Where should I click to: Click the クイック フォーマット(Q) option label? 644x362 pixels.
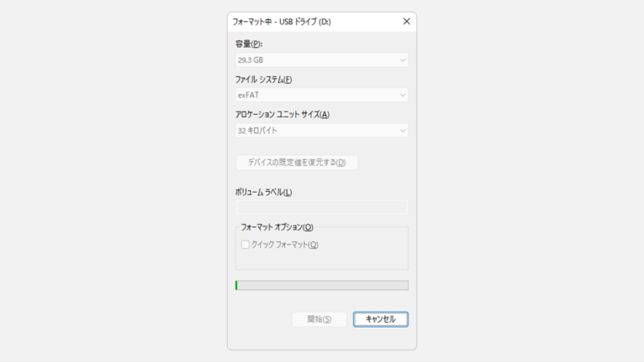pyautogui.click(x=285, y=245)
